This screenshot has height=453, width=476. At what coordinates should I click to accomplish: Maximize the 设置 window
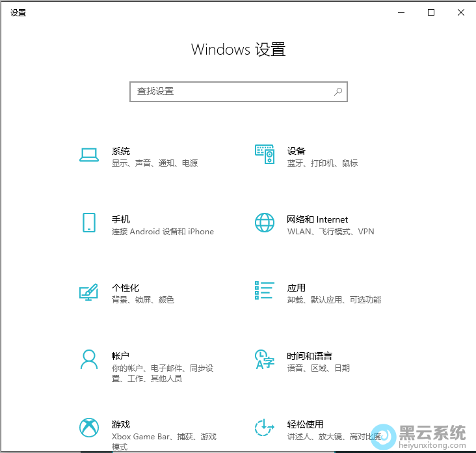coord(431,12)
